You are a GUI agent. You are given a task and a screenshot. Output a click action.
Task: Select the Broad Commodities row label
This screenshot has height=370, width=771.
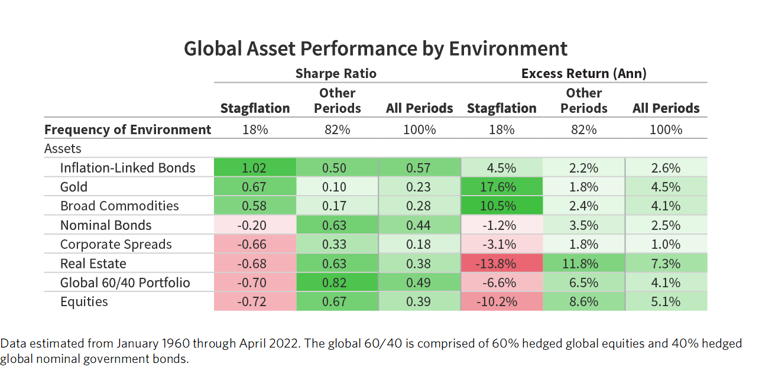(119, 206)
